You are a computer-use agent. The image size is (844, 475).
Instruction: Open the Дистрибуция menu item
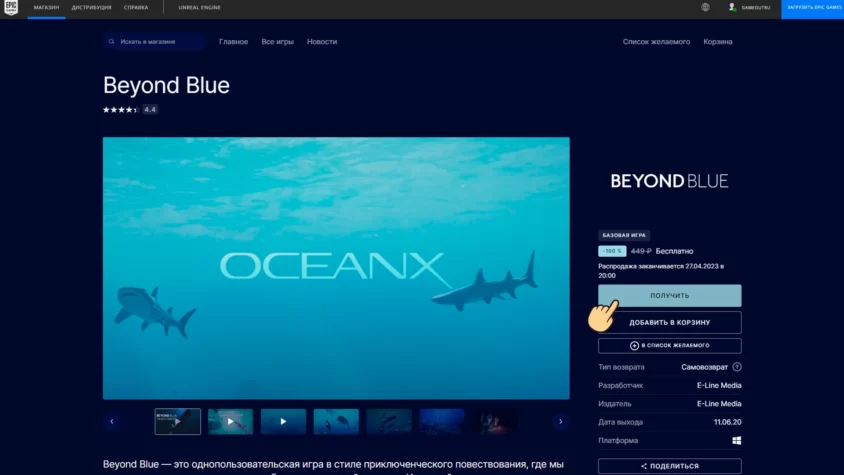coord(92,8)
